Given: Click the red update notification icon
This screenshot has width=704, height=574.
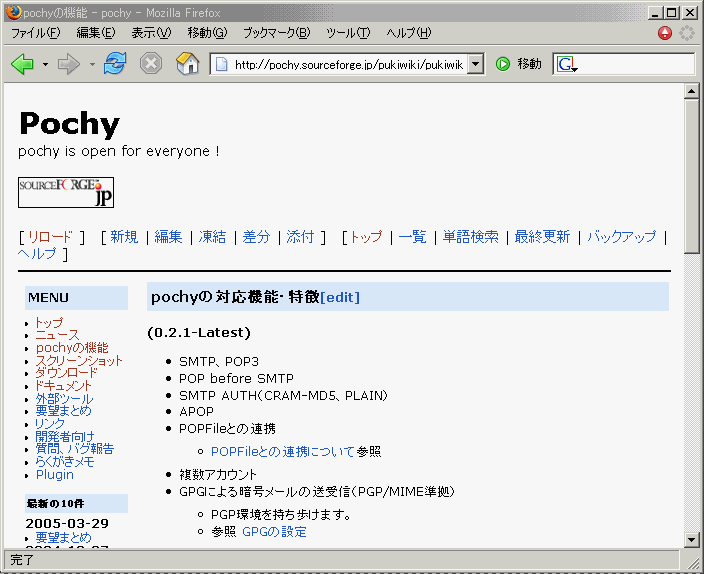Looking at the screenshot, I should pos(664,33).
